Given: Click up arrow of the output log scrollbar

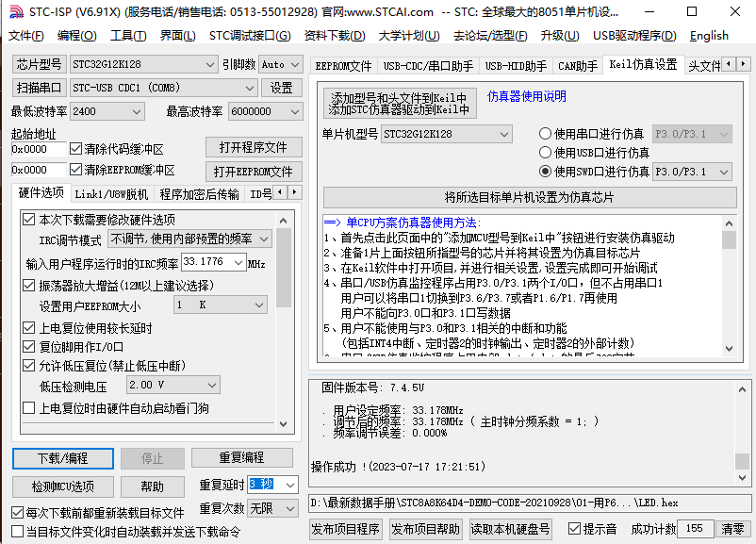Looking at the screenshot, I should (x=742, y=389).
